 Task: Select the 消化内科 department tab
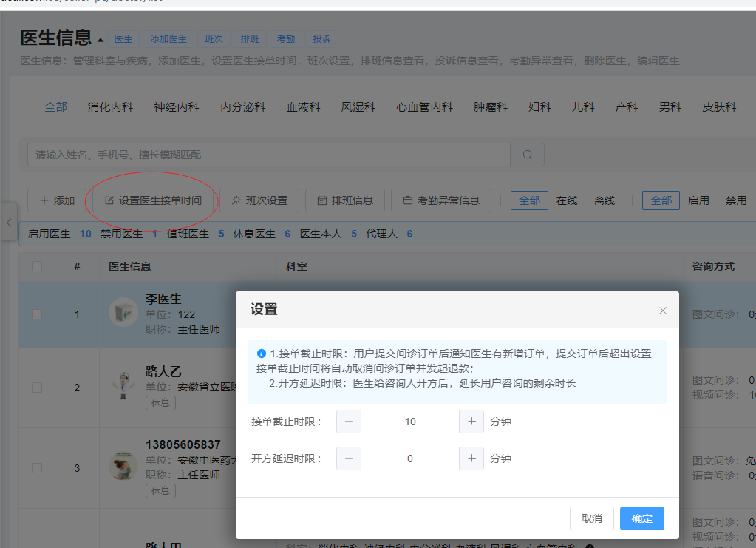click(110, 107)
